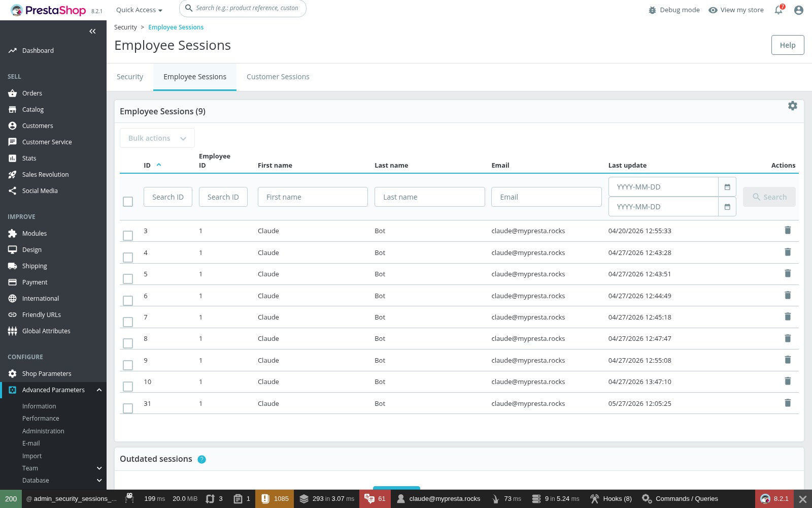
Task: Open Payment card item
Action: (35, 282)
